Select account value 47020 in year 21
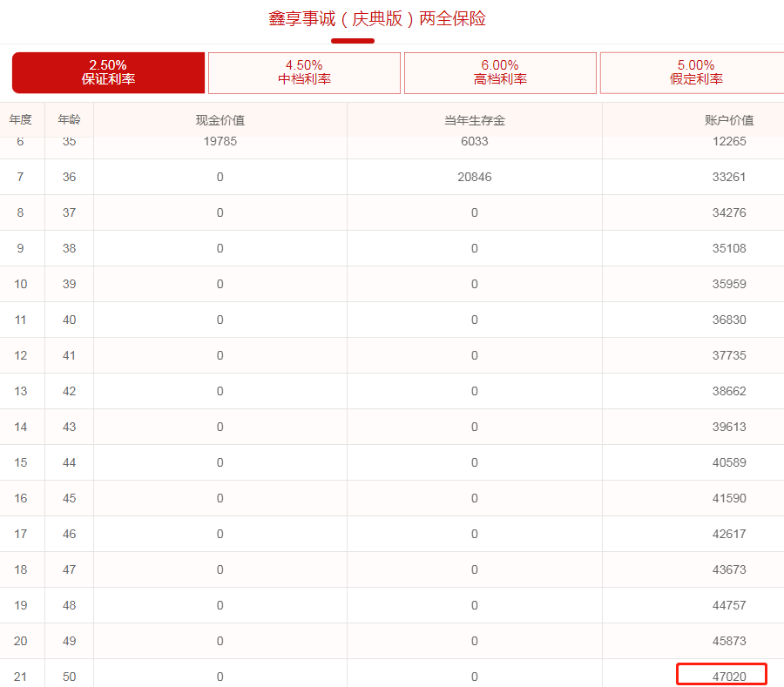The height and width of the screenshot is (687, 784). point(729,677)
